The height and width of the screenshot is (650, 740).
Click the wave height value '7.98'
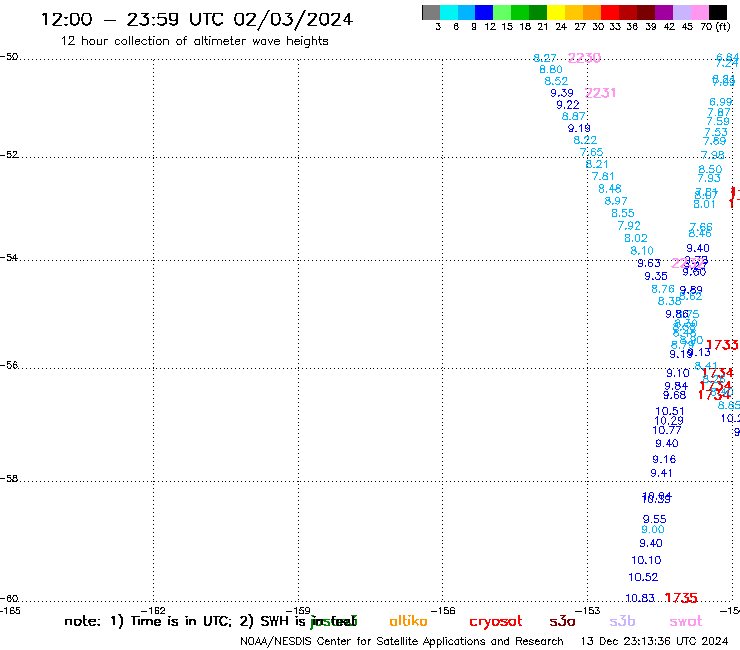713,155
